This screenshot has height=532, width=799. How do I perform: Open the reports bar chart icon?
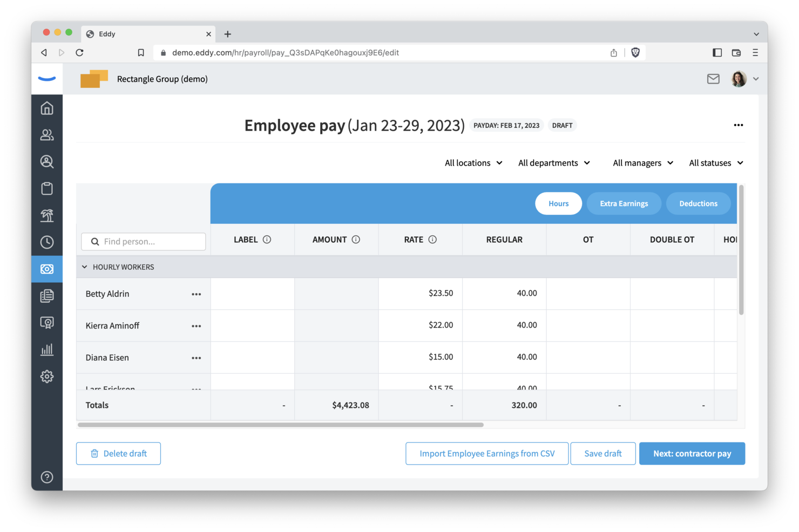tap(47, 350)
